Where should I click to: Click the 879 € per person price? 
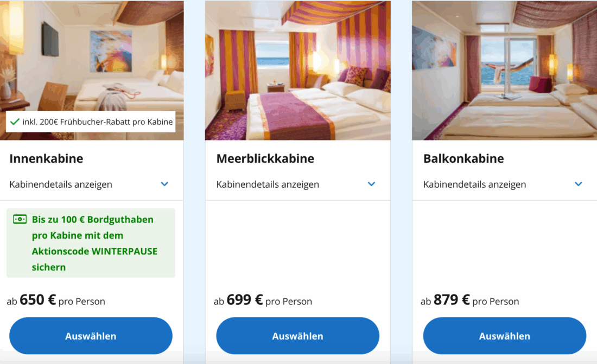click(452, 300)
